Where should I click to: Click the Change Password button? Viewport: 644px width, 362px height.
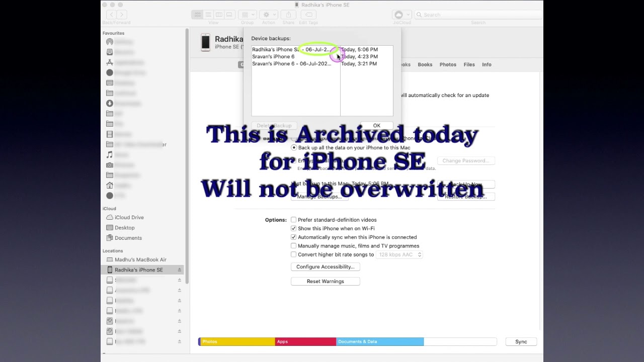point(466,161)
